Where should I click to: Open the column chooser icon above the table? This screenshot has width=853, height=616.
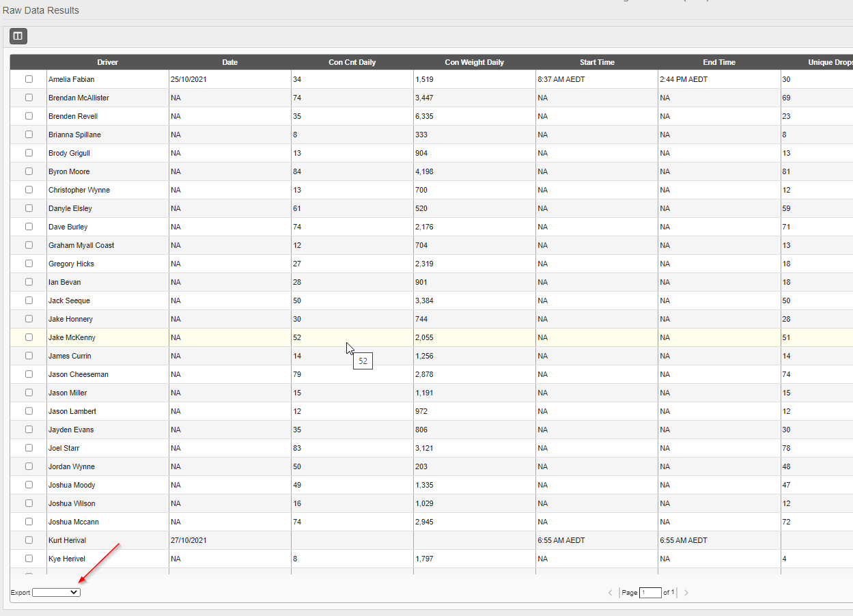click(x=18, y=36)
